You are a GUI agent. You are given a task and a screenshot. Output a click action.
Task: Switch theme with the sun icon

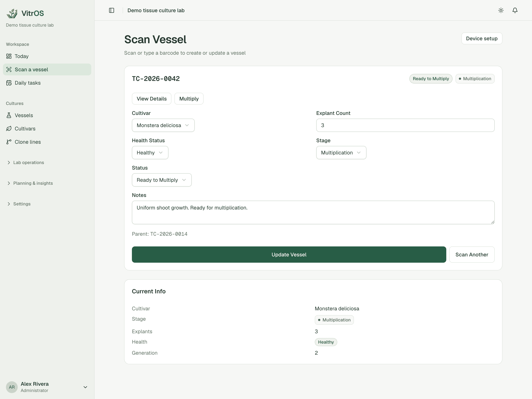pyautogui.click(x=501, y=10)
